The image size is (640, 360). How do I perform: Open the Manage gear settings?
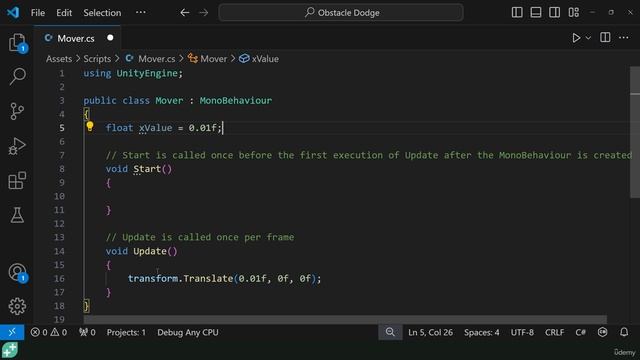(17, 306)
